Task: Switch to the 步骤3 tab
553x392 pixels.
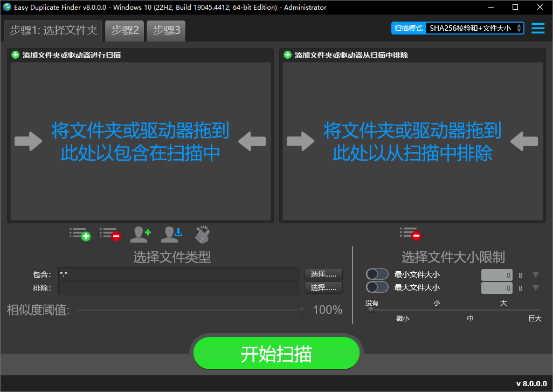Action: pyautogui.click(x=166, y=31)
